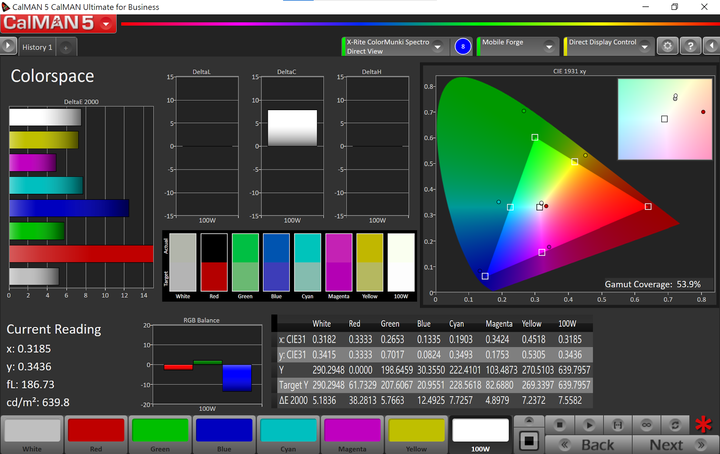Click the stop measurement icon
Screen dimensions: 720x454
coord(559,425)
